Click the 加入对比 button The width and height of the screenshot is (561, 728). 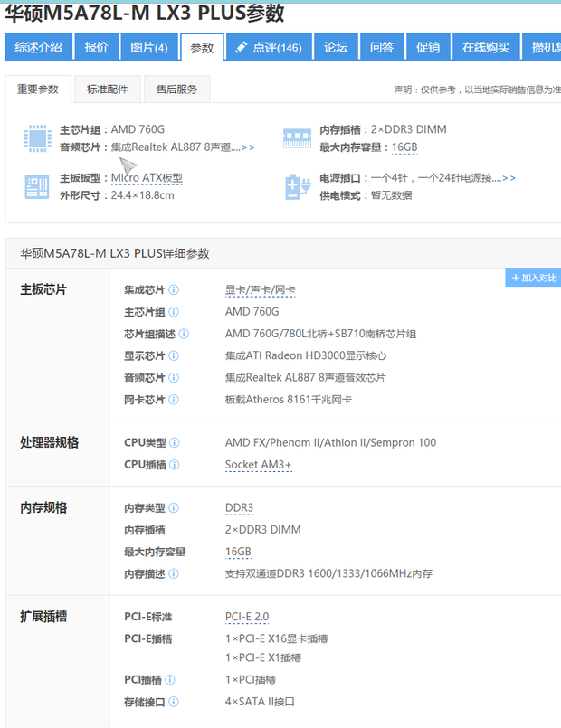(533, 278)
